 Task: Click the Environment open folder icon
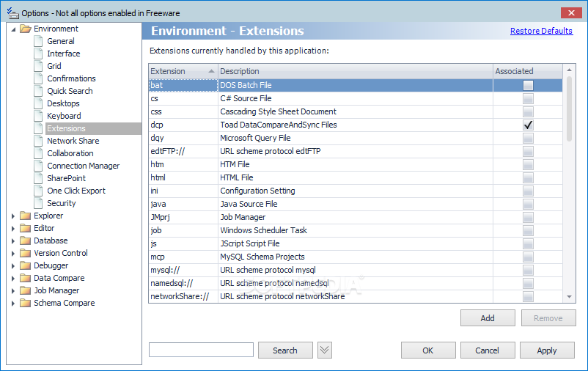tap(25, 29)
